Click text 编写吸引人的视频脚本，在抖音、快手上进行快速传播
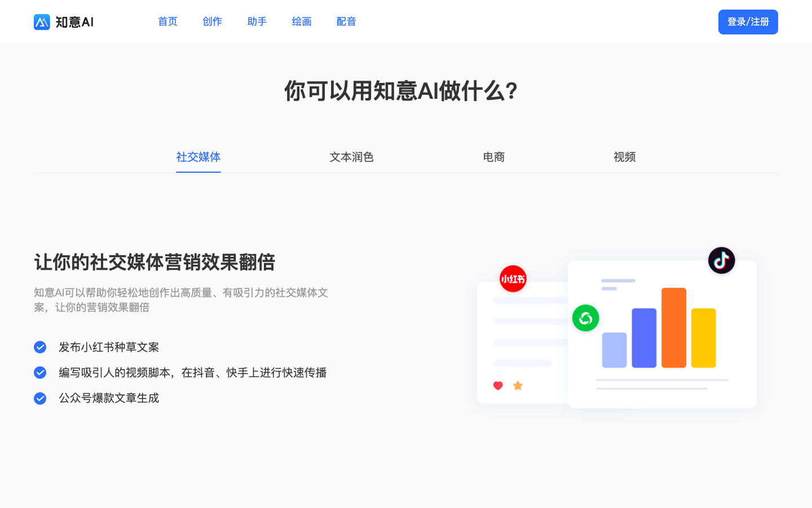Image resolution: width=812 pixels, height=508 pixels. [193, 373]
